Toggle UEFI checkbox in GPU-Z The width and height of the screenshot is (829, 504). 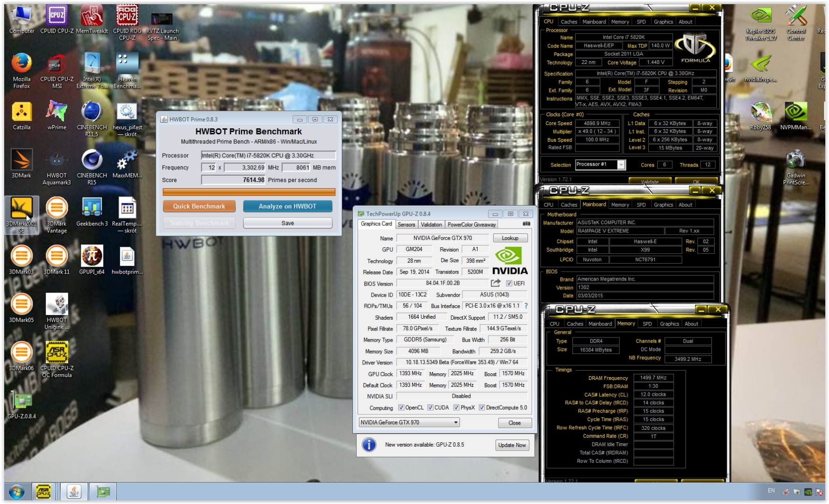(509, 283)
